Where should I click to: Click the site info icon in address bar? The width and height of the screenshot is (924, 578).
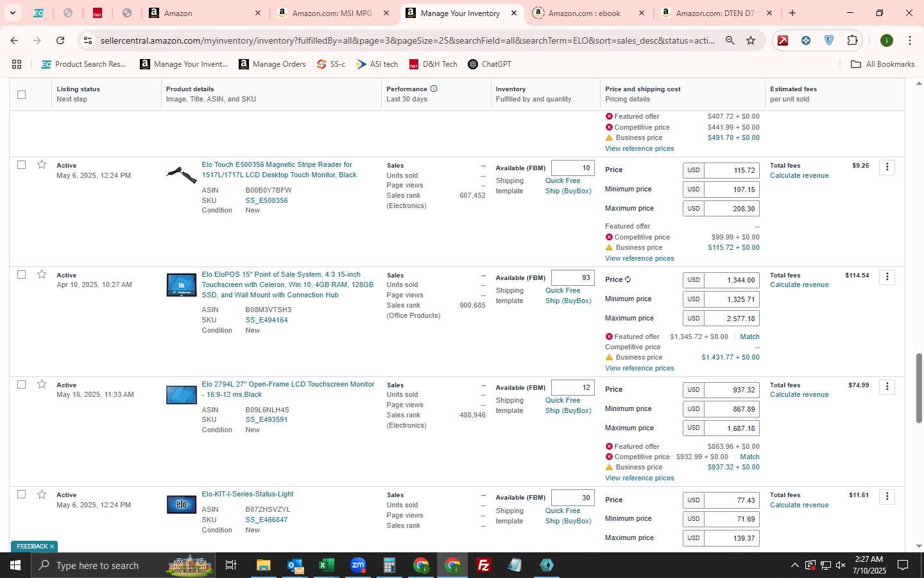(88, 40)
